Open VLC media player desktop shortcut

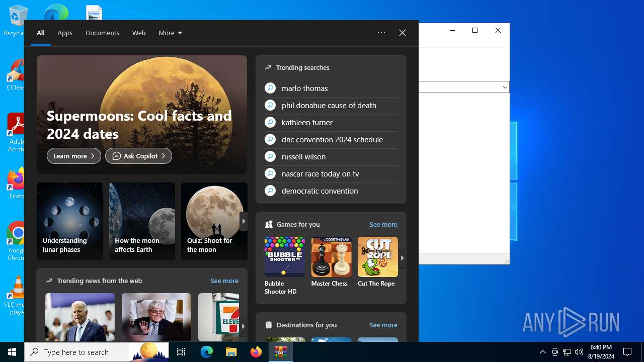[x=16, y=296]
